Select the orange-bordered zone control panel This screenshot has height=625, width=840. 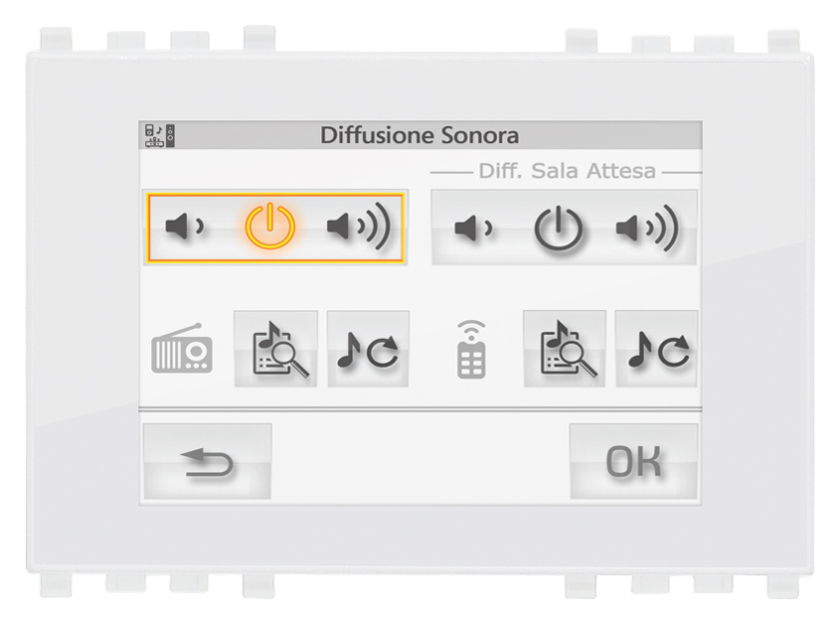(275, 228)
